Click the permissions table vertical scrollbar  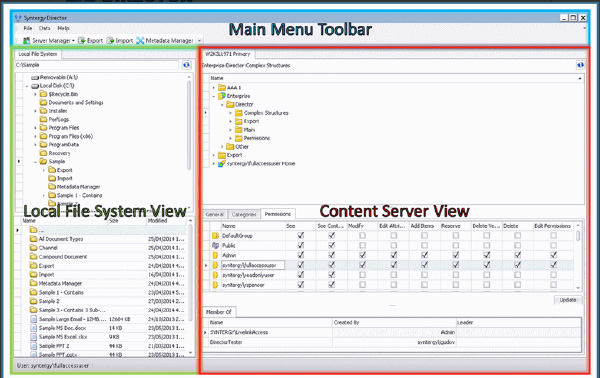pyautogui.click(x=578, y=235)
